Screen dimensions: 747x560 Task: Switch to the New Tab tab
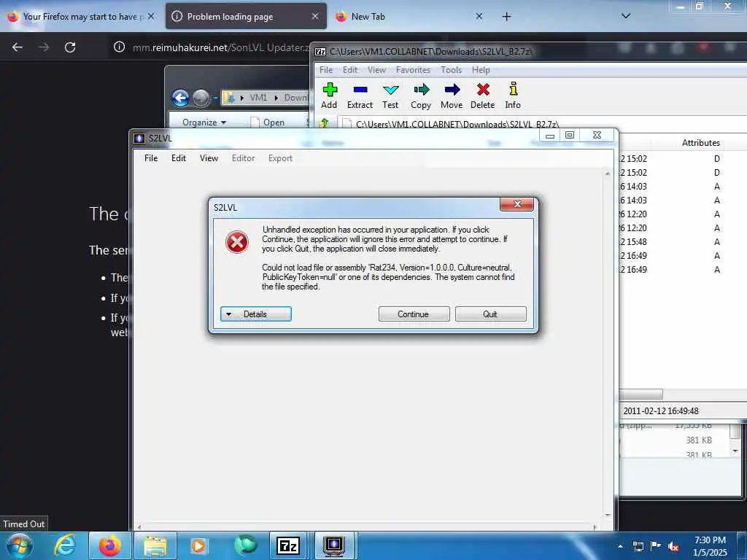click(x=410, y=16)
